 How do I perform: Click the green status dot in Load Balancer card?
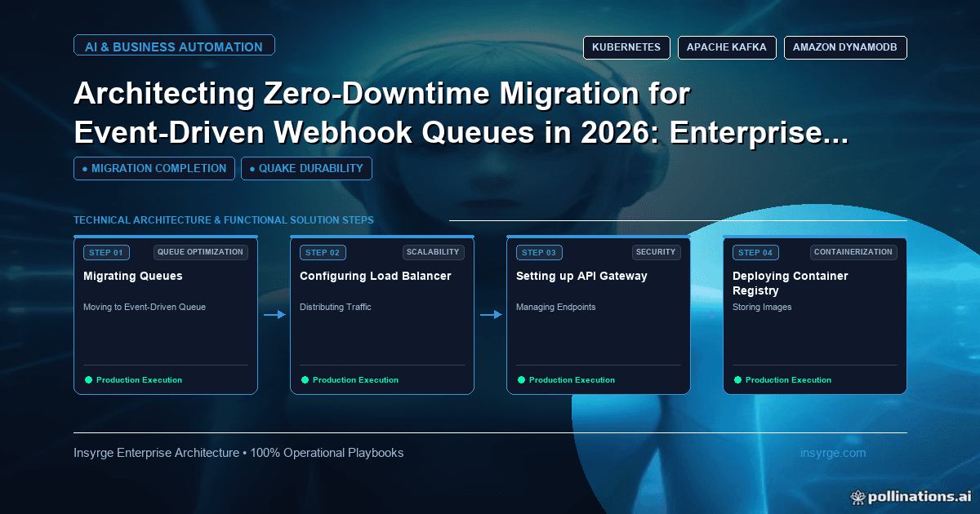tap(305, 379)
